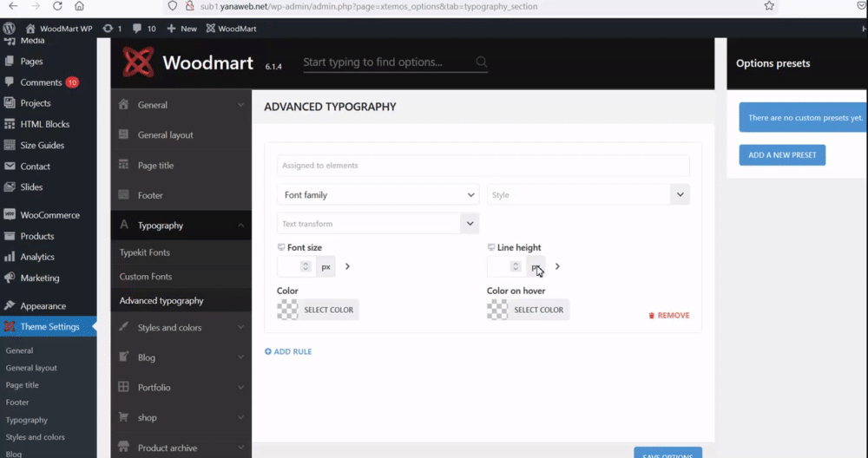The height and width of the screenshot is (458, 868).
Task: Open the browser home page icon
Action: pos(79,6)
